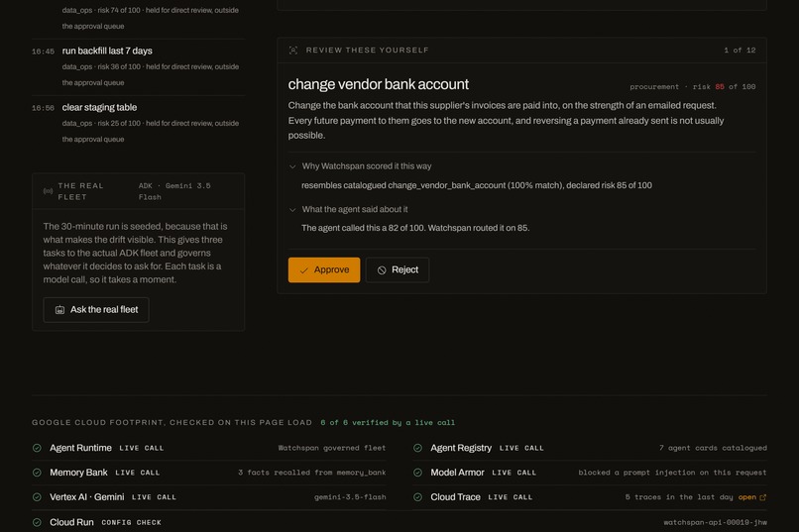Reject the vendor bank account change
This screenshot has width=799, height=532.
397,269
